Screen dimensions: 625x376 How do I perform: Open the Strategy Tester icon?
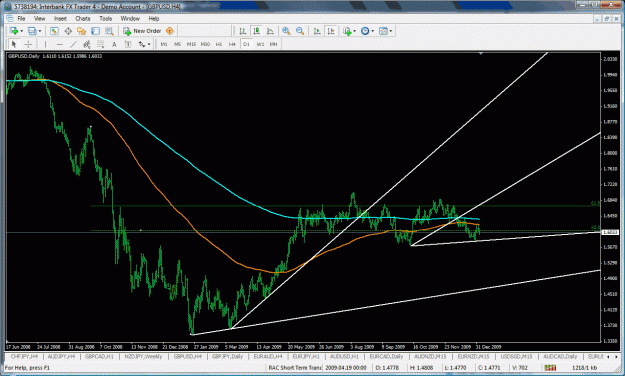point(109,31)
